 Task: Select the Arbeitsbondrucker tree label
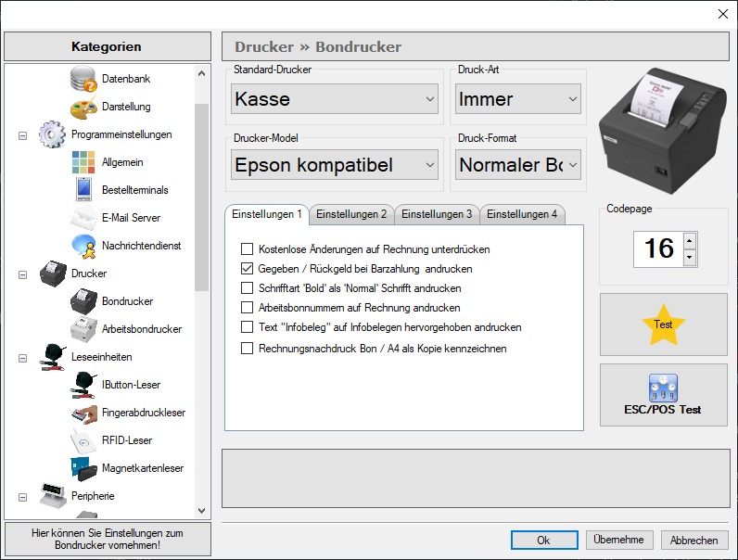click(x=142, y=329)
